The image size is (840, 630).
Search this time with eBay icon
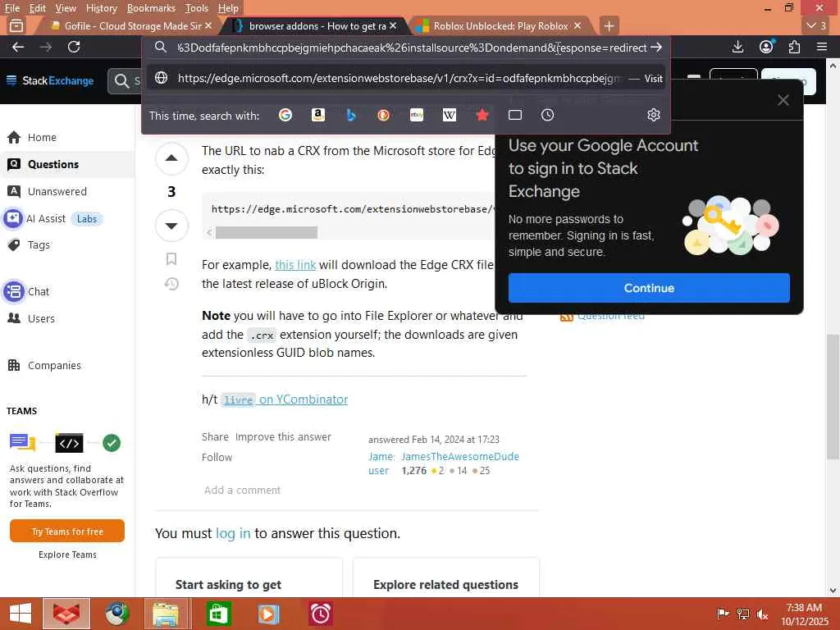click(x=417, y=115)
